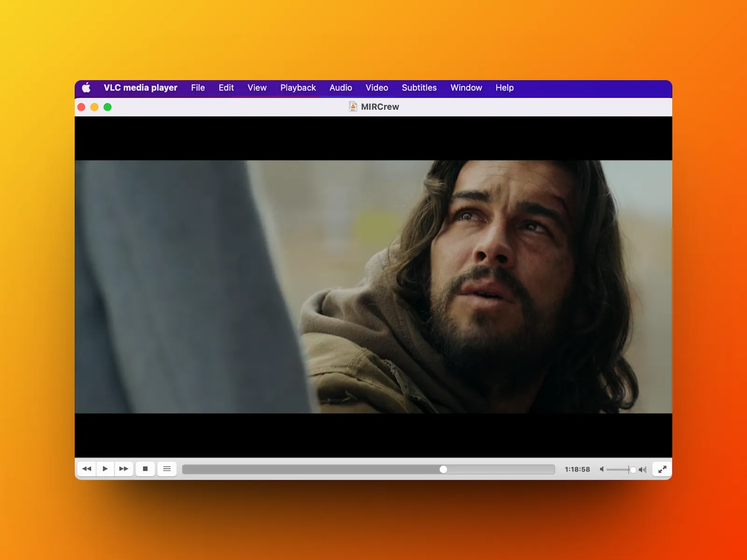
Task: Open the Edit menu
Action: pos(226,88)
